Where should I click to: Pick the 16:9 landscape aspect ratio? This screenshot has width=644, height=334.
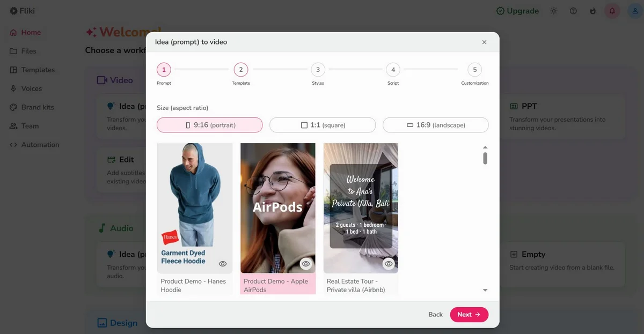[x=435, y=125]
